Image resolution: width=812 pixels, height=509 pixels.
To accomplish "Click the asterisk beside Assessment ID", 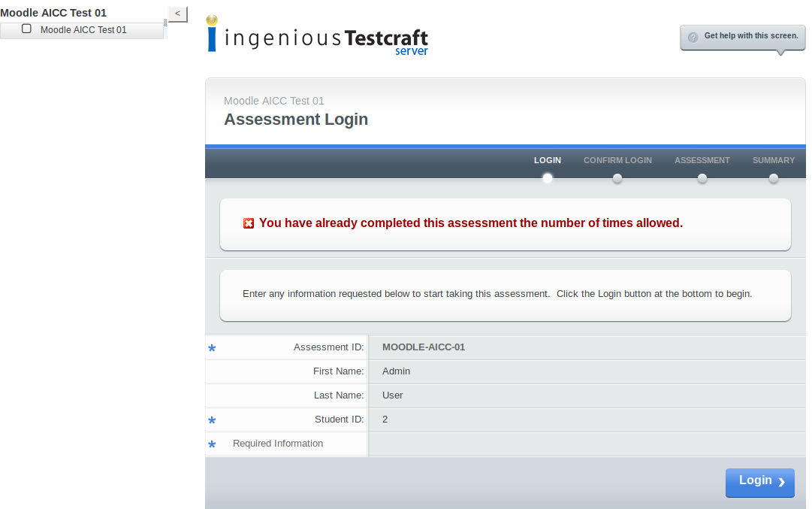I will click(x=212, y=348).
